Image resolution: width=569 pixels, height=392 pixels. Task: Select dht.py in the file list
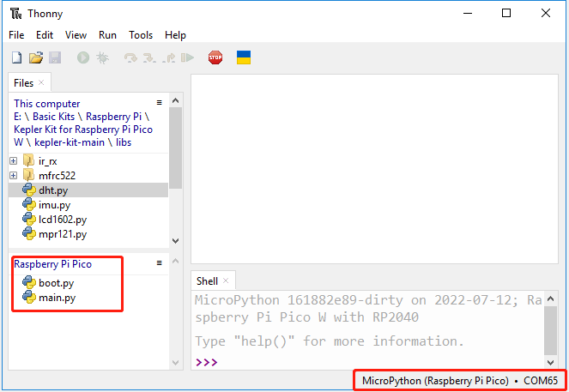coord(88,190)
